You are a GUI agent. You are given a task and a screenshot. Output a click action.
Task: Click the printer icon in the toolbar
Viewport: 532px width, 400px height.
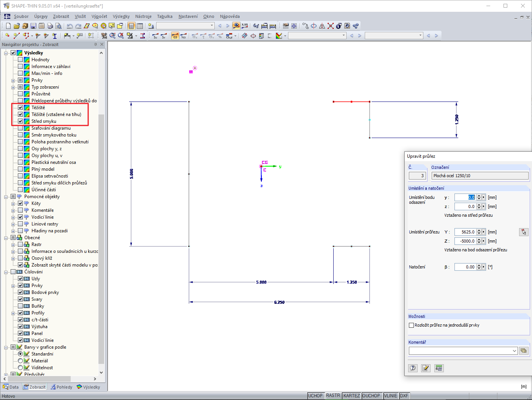[50, 26]
